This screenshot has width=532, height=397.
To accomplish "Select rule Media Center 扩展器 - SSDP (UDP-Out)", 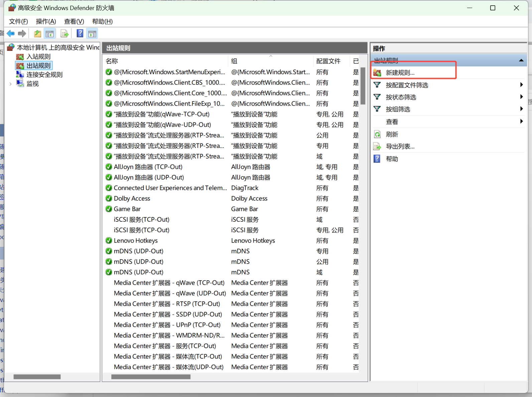I will (168, 314).
